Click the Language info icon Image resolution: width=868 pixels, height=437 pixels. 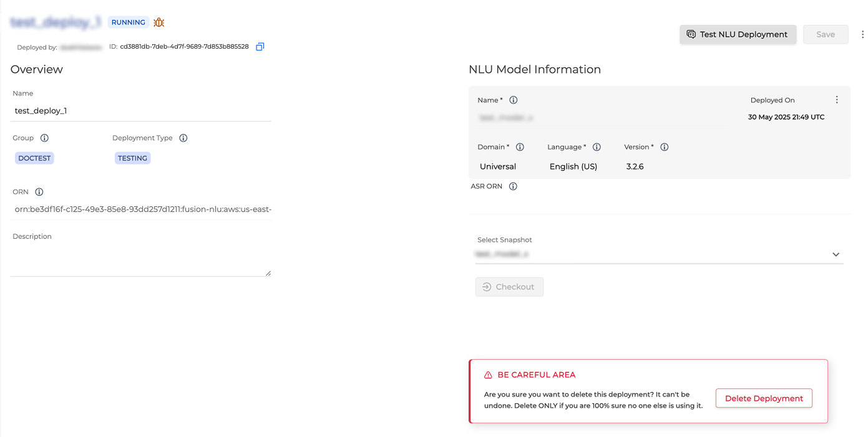click(x=597, y=147)
